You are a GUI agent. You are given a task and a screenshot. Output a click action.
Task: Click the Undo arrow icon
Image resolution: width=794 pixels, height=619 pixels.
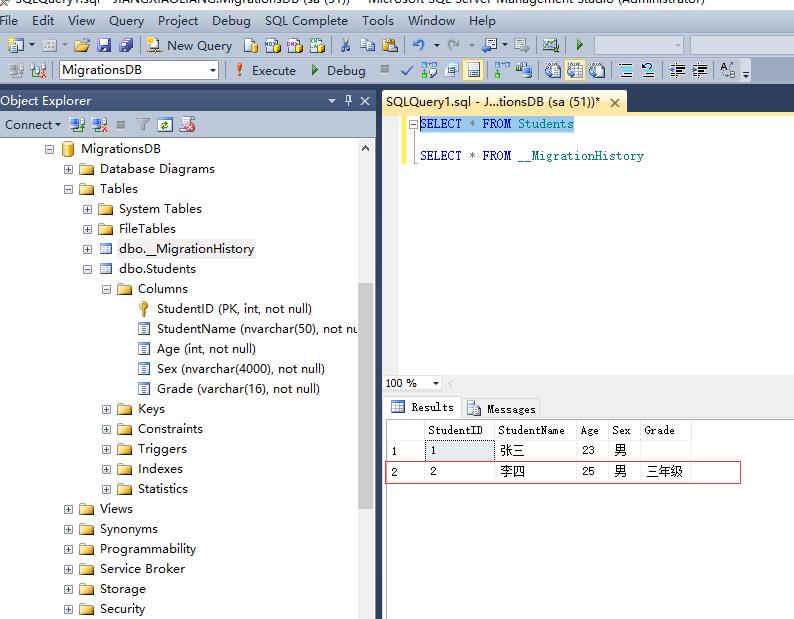click(419, 45)
